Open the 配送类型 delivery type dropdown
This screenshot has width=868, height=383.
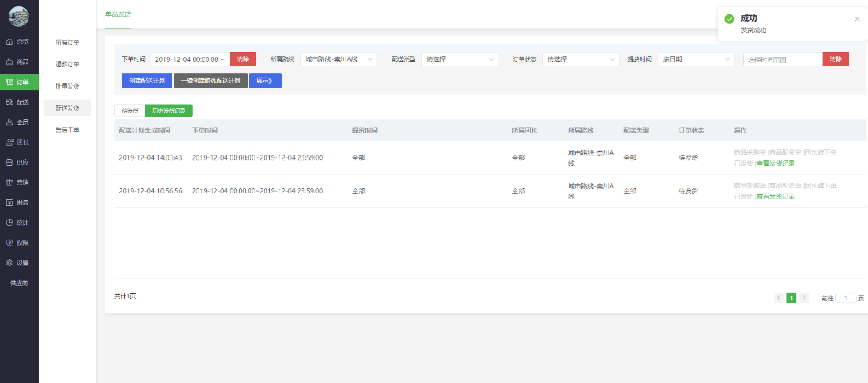[459, 59]
